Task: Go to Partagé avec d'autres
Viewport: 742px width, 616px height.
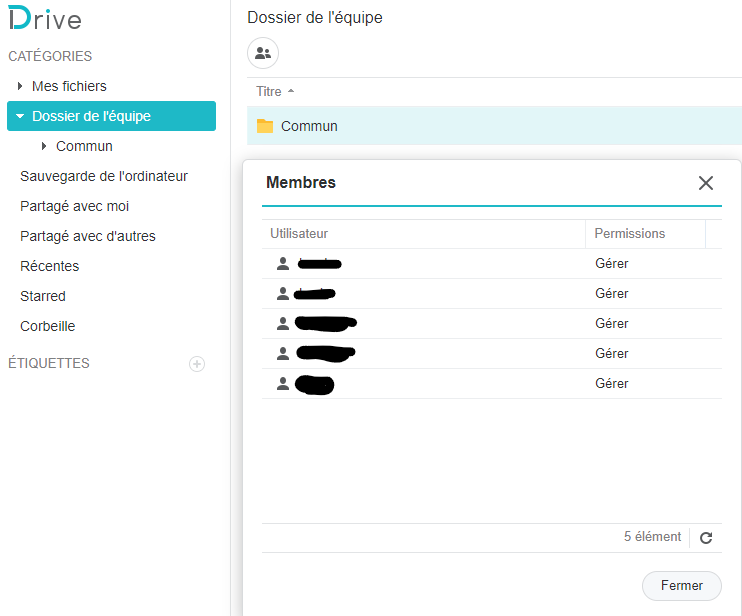Action: [x=88, y=236]
